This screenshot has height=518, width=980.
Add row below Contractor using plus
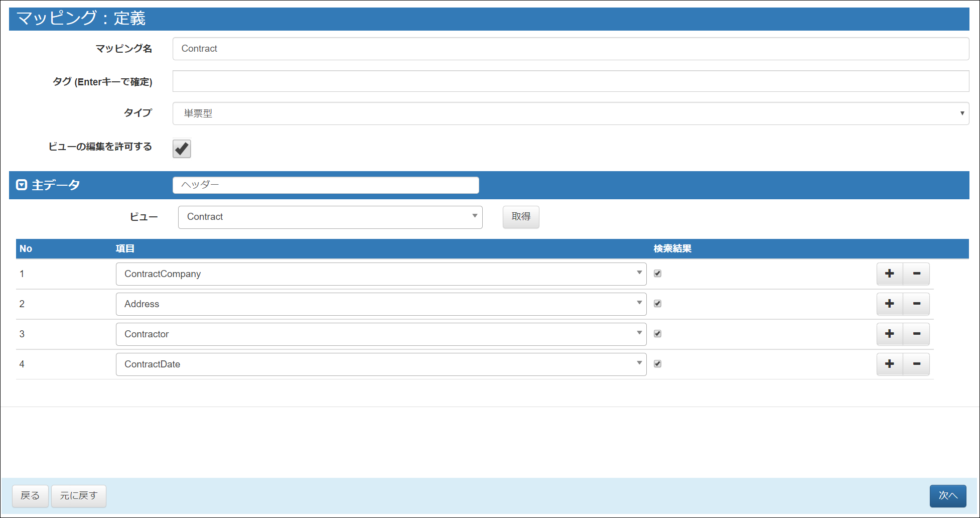[x=890, y=334]
